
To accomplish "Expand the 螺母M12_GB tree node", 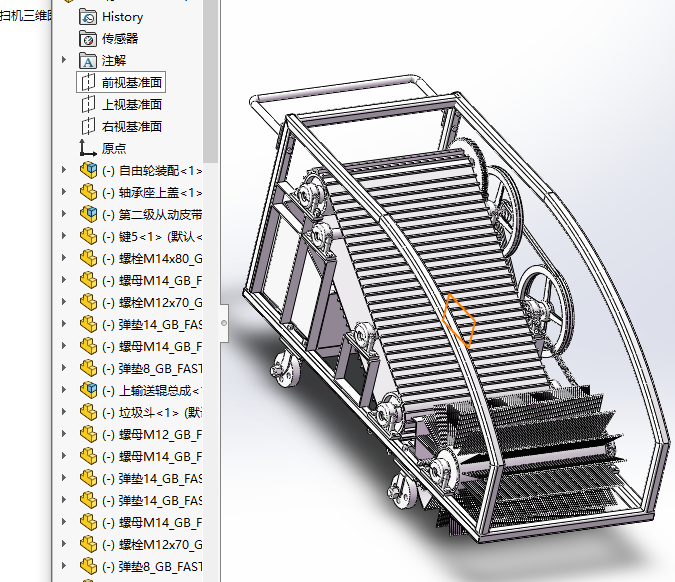I will point(64,433).
